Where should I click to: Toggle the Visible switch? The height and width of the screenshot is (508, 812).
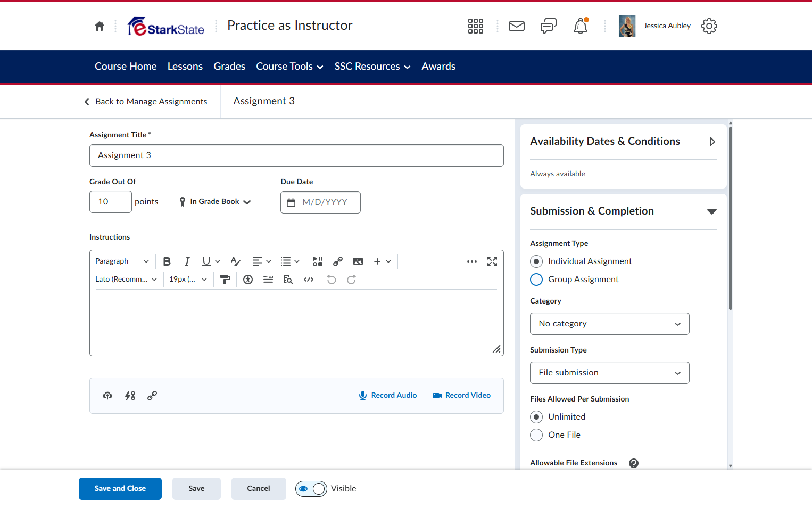point(311,489)
